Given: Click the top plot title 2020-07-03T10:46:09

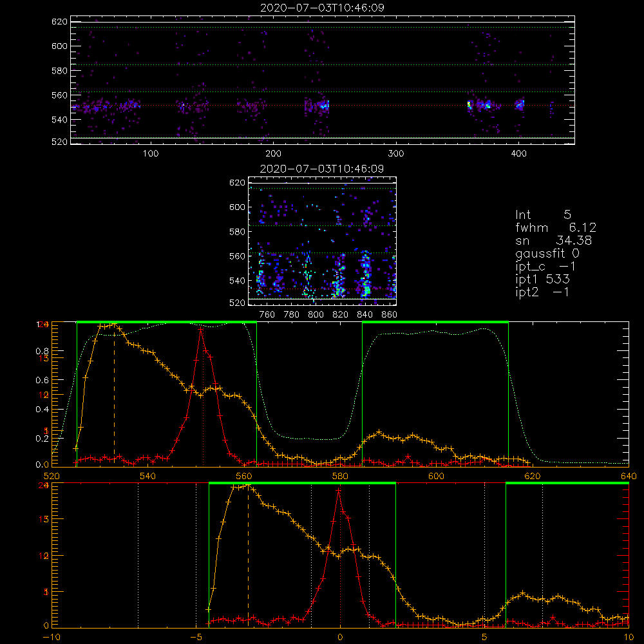Looking at the screenshot, I should pos(322,8).
